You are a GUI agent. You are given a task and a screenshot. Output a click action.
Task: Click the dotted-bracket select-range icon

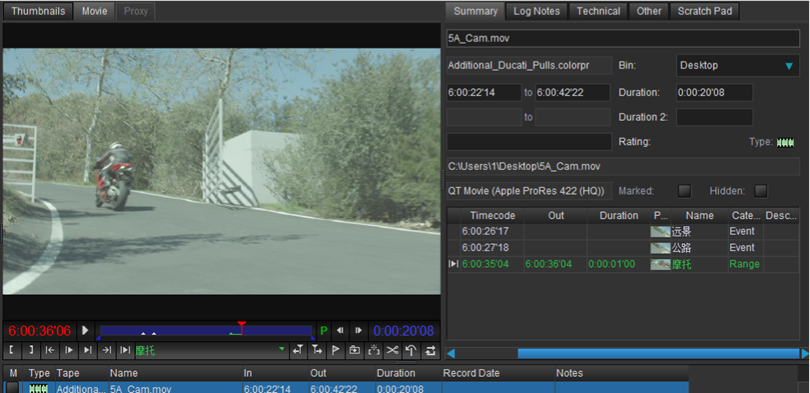point(373,351)
